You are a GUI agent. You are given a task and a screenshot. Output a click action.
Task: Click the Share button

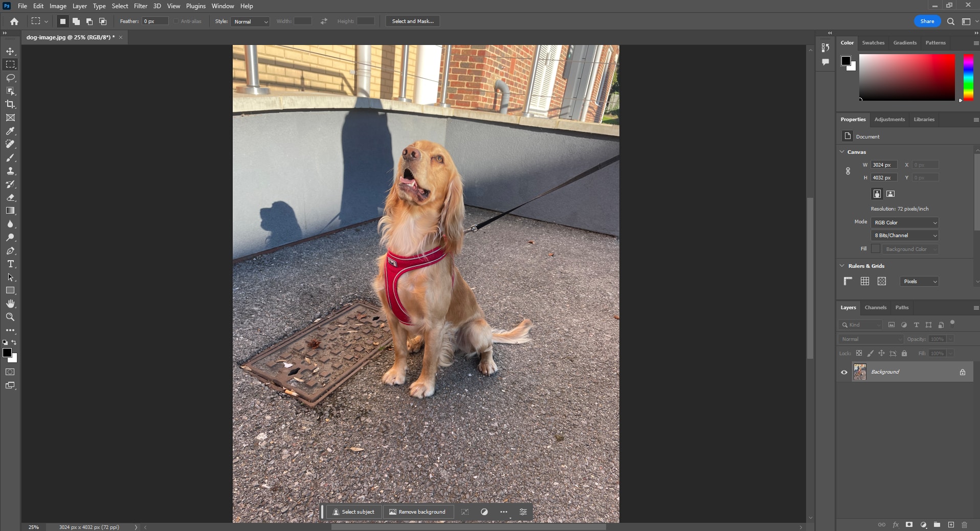(x=927, y=21)
